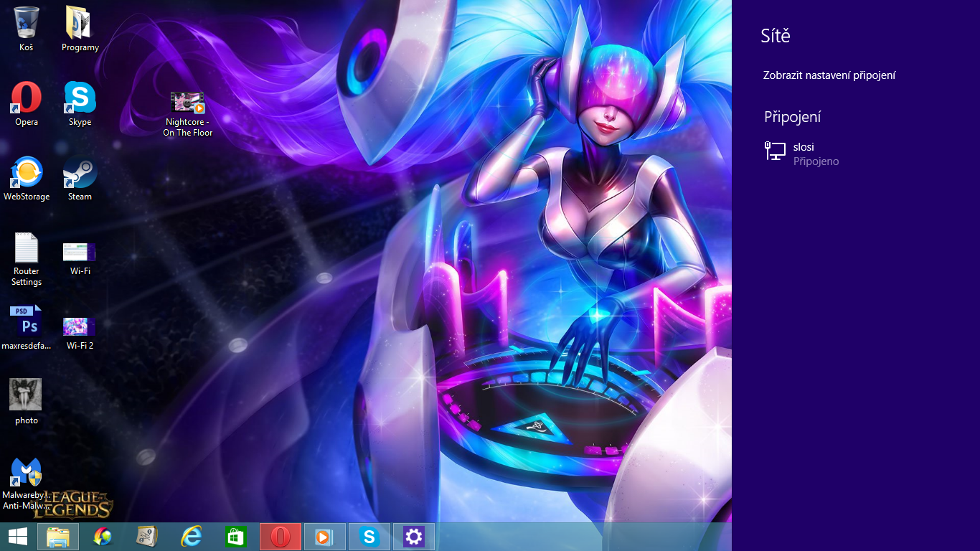Switch to PC Settings gear in taskbar
Viewport: 980px width, 551px height.
[x=414, y=537]
